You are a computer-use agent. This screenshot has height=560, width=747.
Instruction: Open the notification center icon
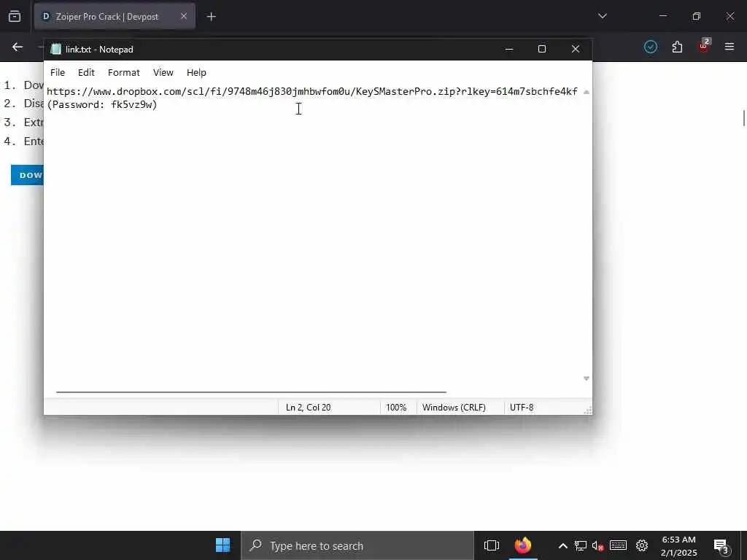coord(721,546)
